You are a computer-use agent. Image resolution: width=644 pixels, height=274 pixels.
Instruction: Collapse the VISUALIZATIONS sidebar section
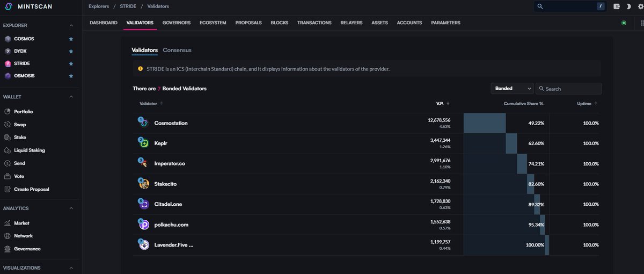tap(71, 268)
